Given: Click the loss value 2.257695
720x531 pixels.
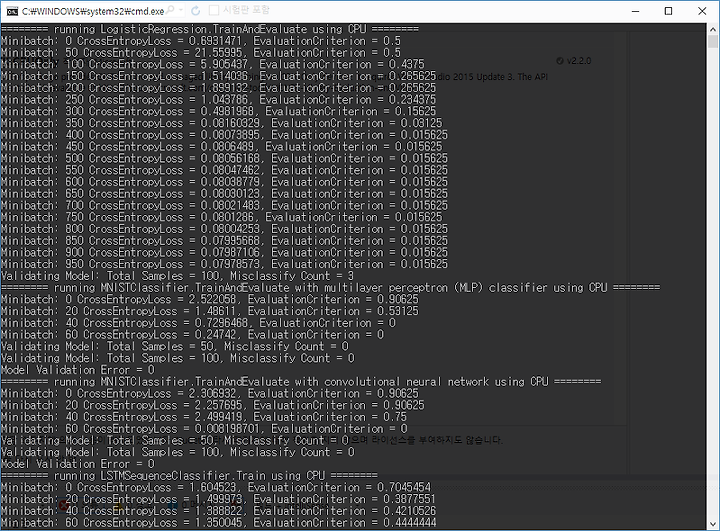Looking at the screenshot, I should [218, 405].
